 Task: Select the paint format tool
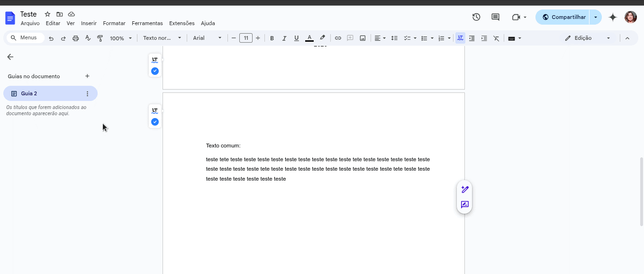(100, 38)
